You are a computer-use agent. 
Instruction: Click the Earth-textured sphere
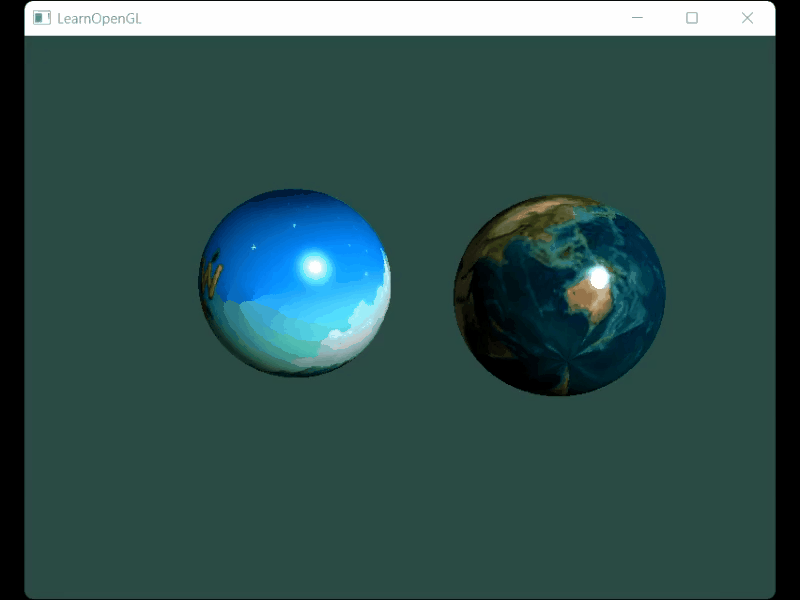pyautogui.click(x=560, y=295)
